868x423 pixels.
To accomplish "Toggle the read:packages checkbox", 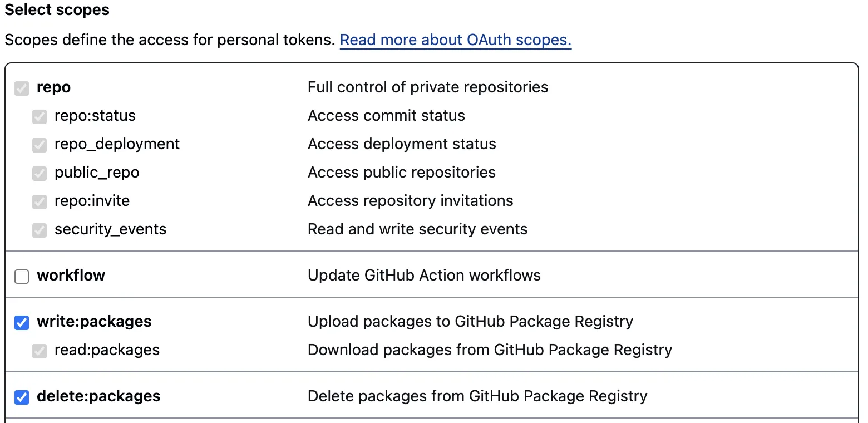I will click(39, 351).
